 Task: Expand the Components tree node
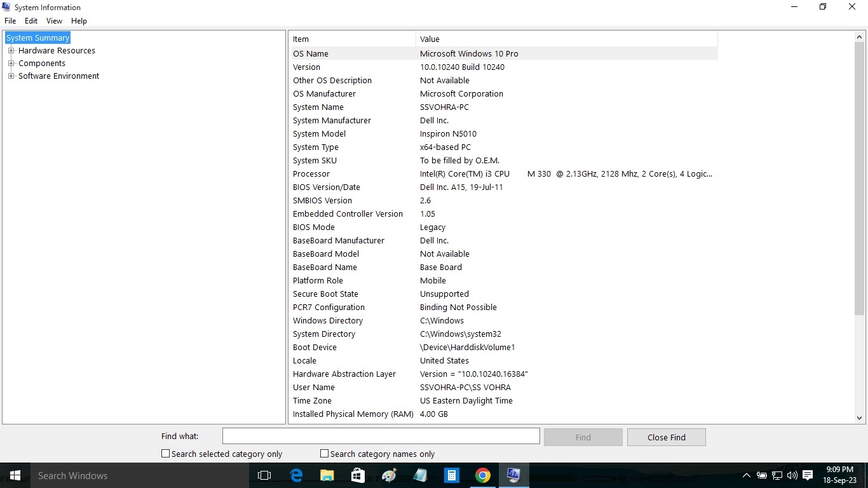(11, 64)
